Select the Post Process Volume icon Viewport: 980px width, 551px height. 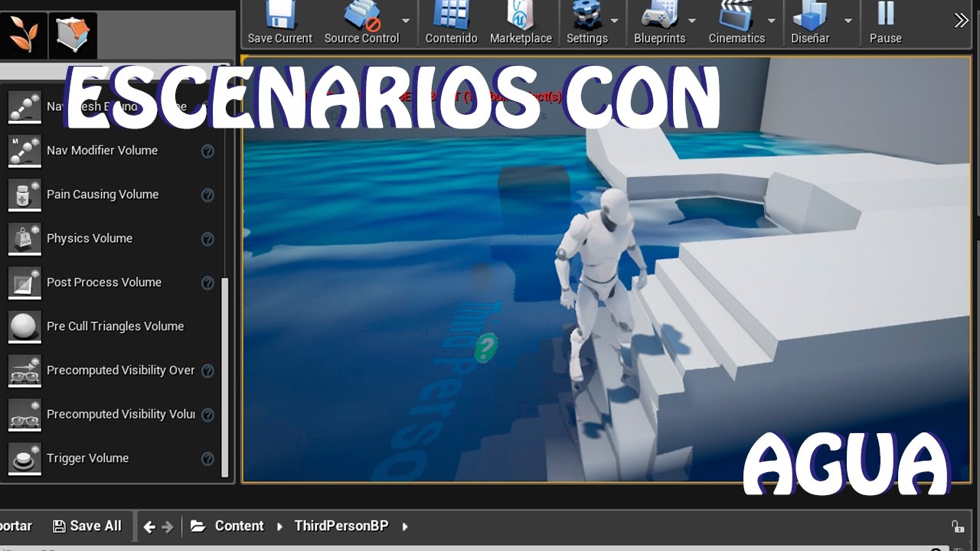pos(24,282)
